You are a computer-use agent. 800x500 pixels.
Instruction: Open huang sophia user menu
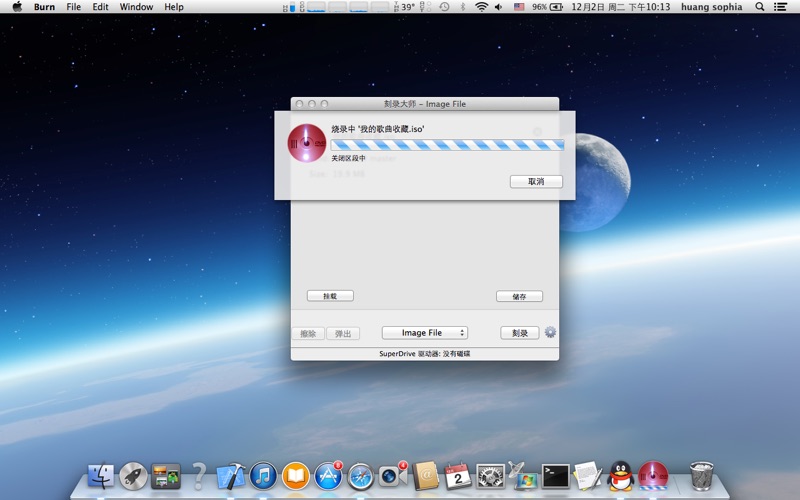tap(711, 7)
